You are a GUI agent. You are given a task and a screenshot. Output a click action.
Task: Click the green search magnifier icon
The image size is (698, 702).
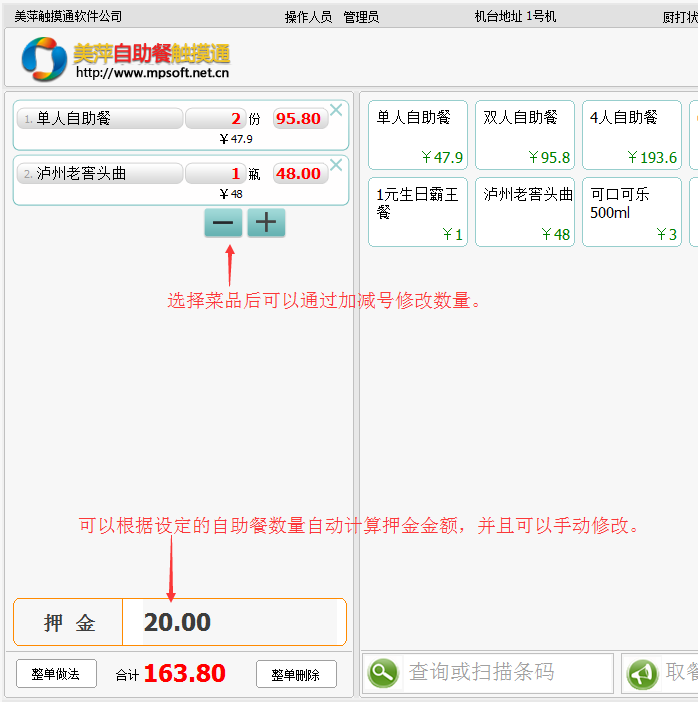click(383, 673)
